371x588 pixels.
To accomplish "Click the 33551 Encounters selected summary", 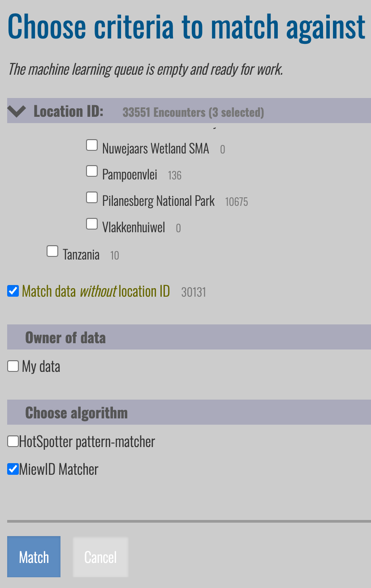I will click(193, 112).
